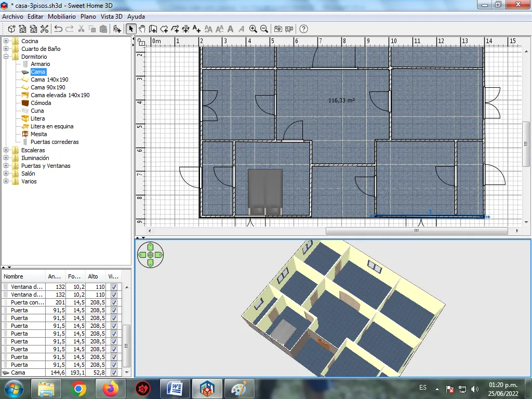This screenshot has width=532, height=399.
Task: Click the Create photo camera icon
Action: pyautogui.click(x=278, y=29)
